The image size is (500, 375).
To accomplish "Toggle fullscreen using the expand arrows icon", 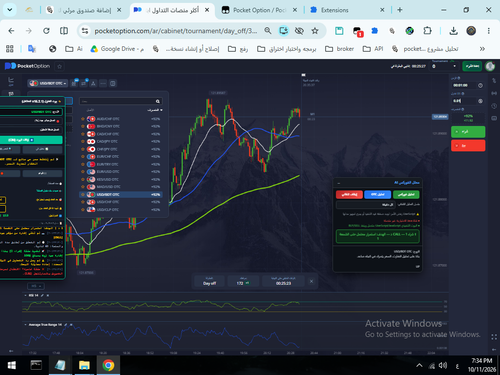I will [x=494, y=337].
